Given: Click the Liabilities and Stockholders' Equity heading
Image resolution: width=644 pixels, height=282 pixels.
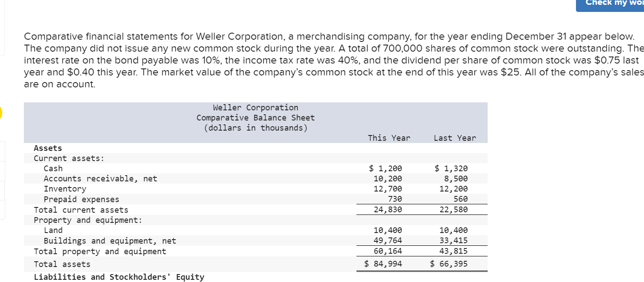Looking at the screenshot, I should (119, 277).
